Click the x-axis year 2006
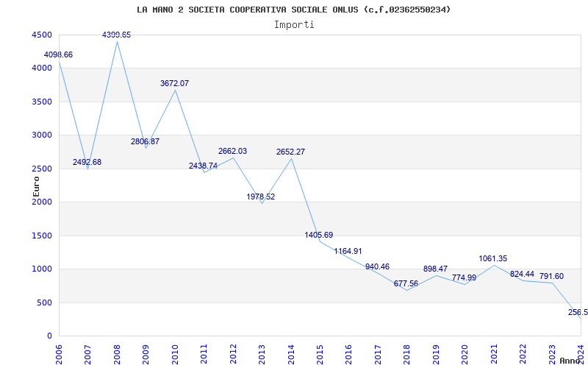588x368 pixels. [59, 354]
